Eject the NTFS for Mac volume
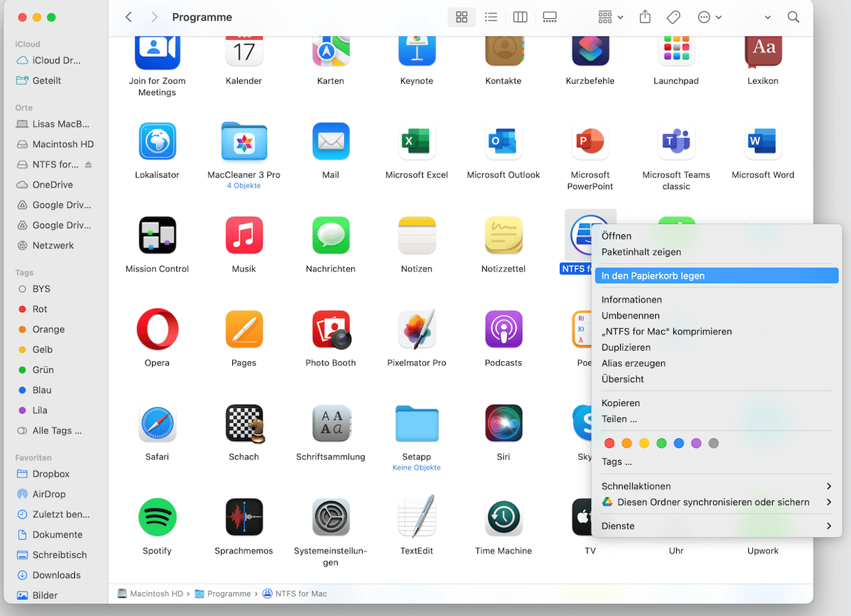This screenshot has height=616, width=851. [x=88, y=164]
